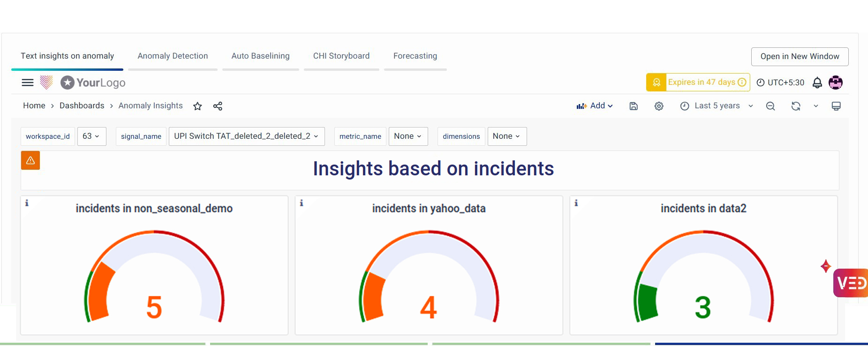
Task: Switch to the Forecasting tab
Action: pos(415,56)
